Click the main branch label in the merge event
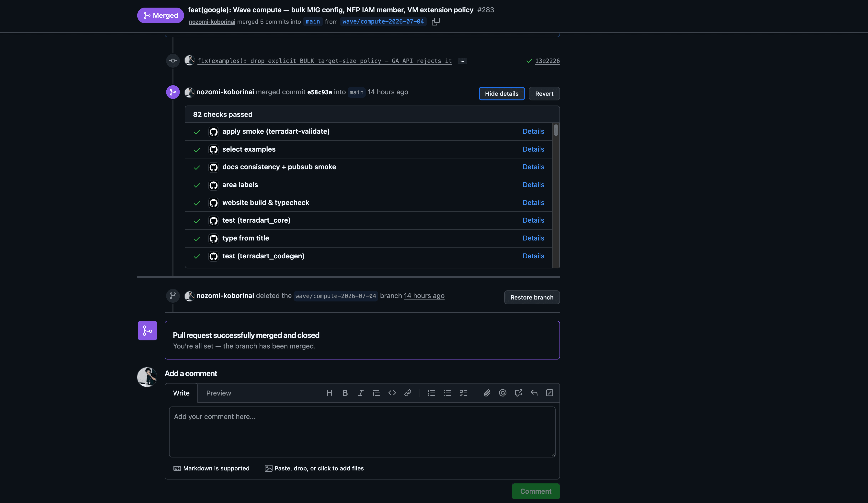The image size is (868, 503). click(356, 92)
